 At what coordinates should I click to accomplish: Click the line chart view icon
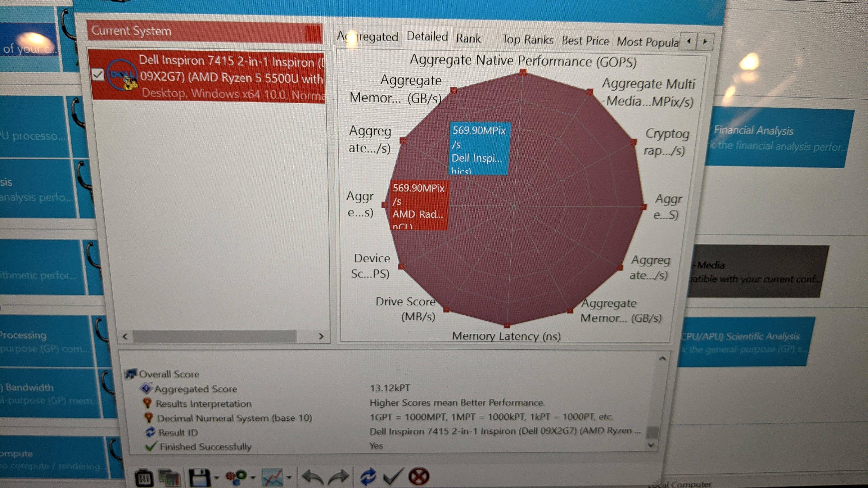point(273,477)
